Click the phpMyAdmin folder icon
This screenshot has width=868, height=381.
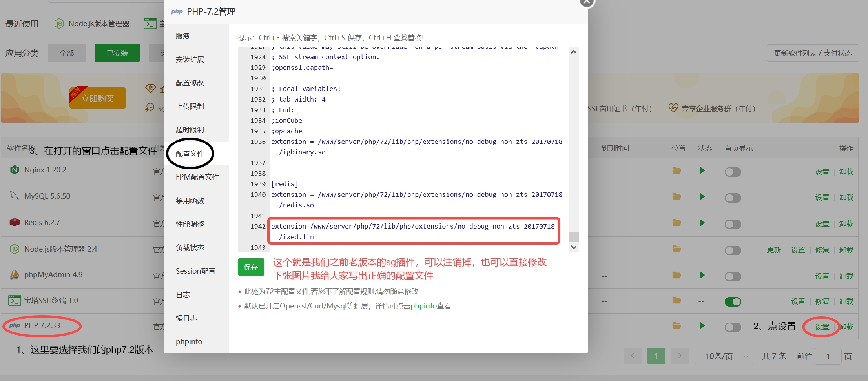(677, 275)
